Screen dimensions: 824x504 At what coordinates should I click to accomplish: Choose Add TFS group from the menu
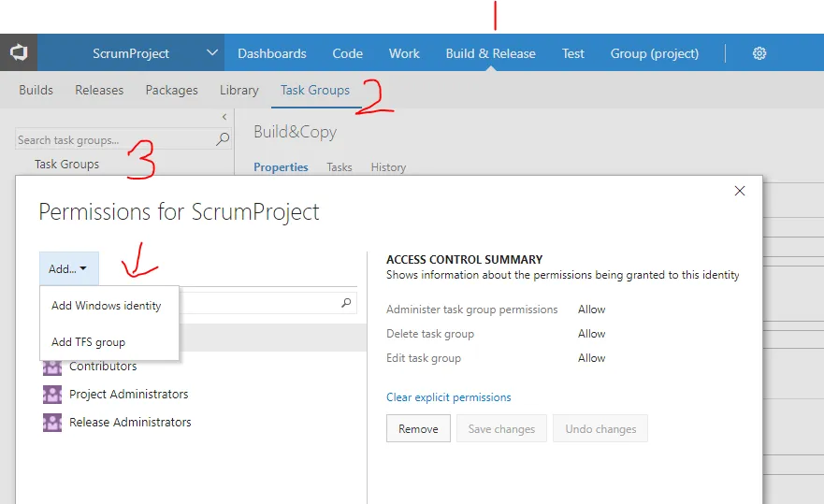pos(88,342)
